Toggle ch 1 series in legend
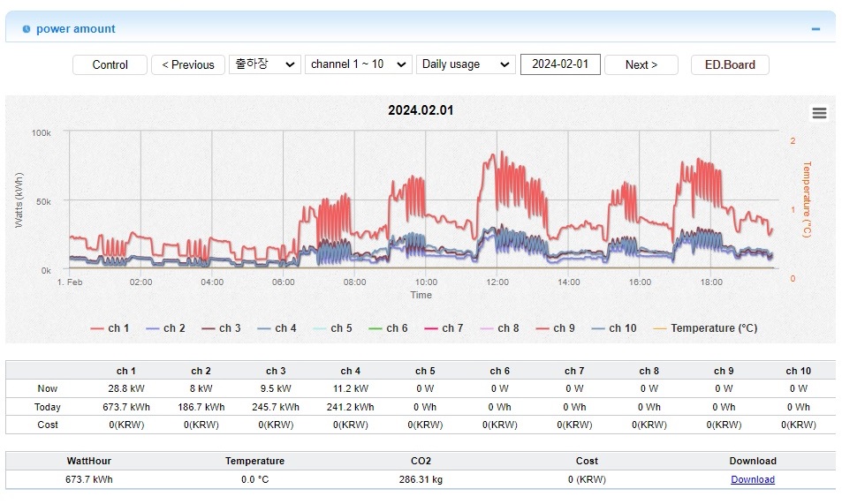 pos(110,328)
